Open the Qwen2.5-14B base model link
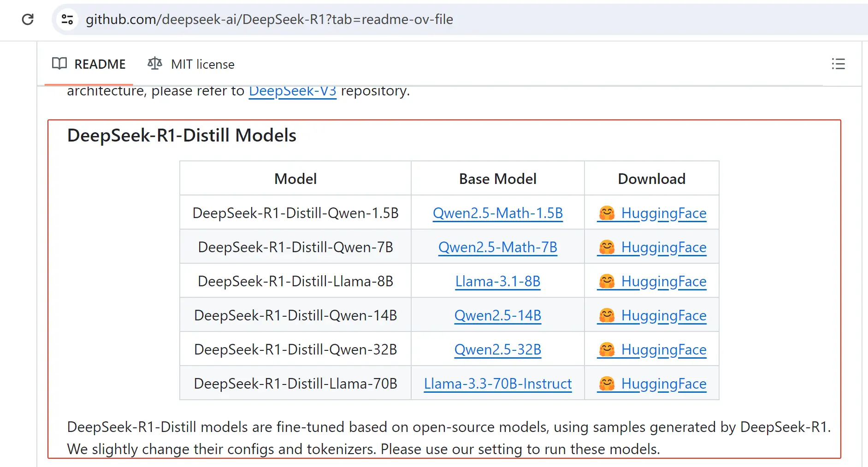Viewport: 868px width, 467px height. tap(498, 315)
